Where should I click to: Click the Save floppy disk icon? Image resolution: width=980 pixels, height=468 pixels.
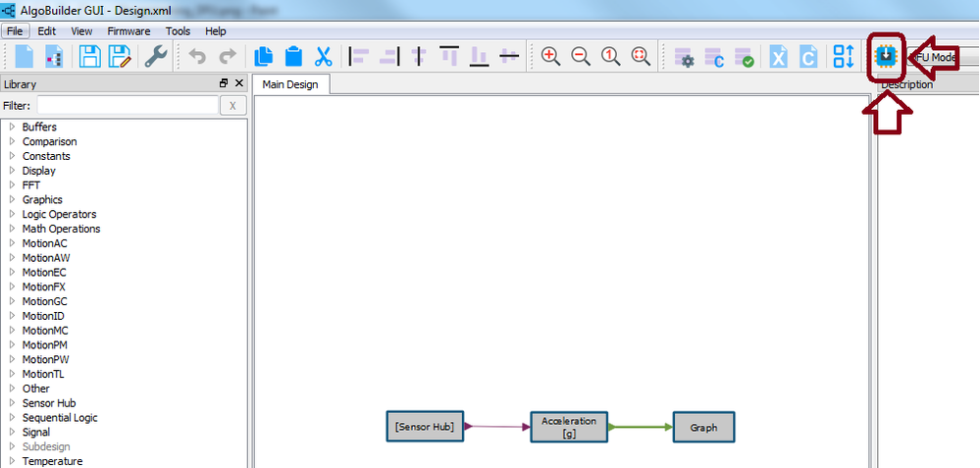click(90, 57)
